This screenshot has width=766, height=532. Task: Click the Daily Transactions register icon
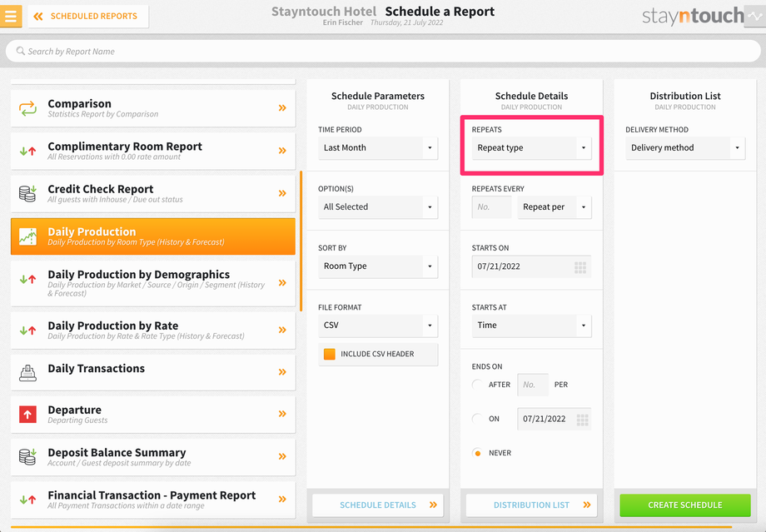pos(27,373)
